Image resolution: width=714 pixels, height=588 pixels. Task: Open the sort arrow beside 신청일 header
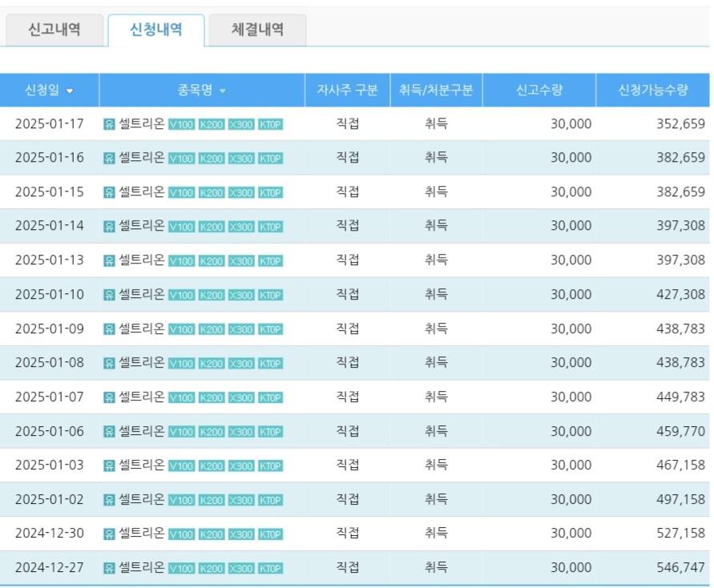coord(70,91)
